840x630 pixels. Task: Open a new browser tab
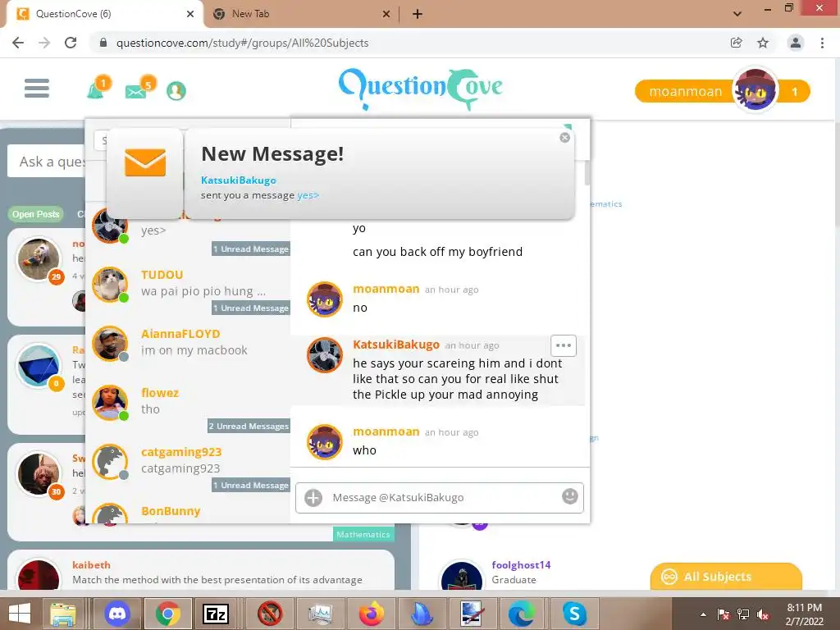tap(418, 15)
